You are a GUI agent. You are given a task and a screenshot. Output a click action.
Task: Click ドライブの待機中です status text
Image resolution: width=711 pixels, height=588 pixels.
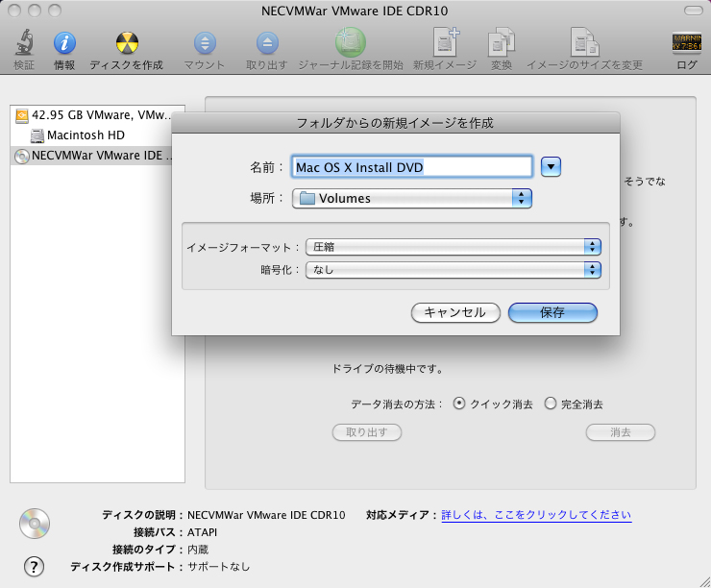388,369
